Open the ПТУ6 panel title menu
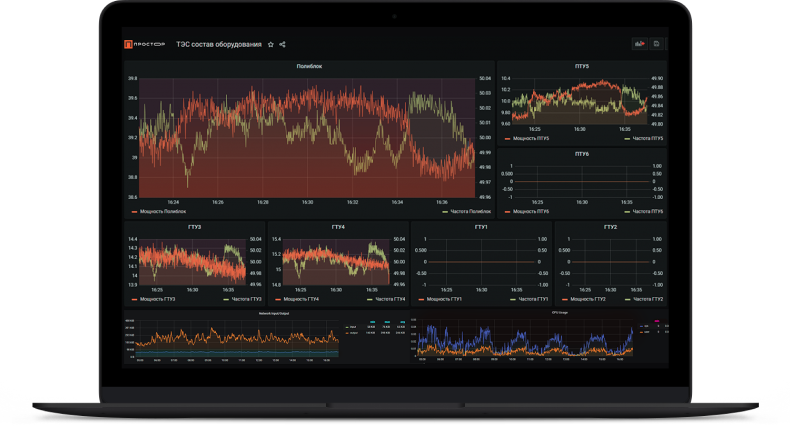The width and height of the screenshot is (790, 427). tap(582, 154)
